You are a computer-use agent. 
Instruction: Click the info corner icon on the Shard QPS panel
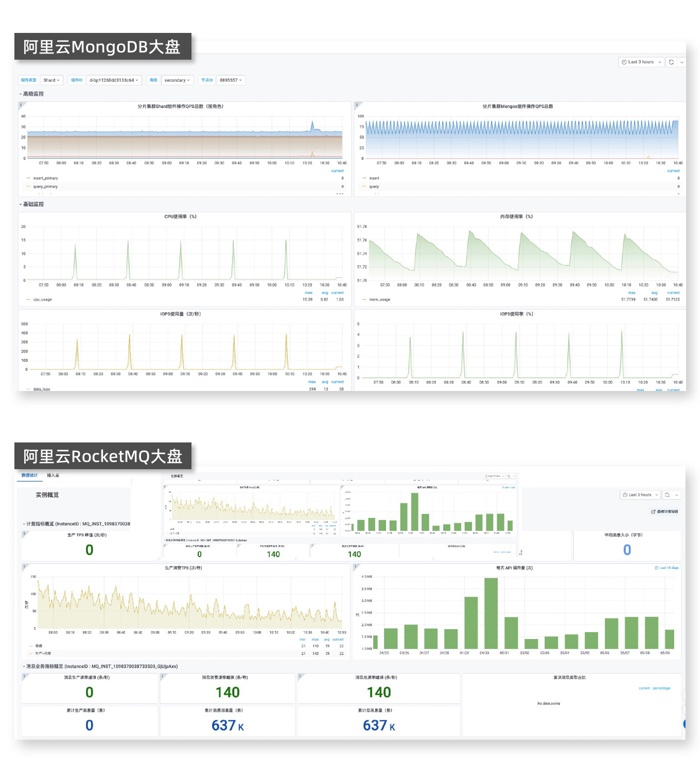pyautogui.click(x=21, y=104)
